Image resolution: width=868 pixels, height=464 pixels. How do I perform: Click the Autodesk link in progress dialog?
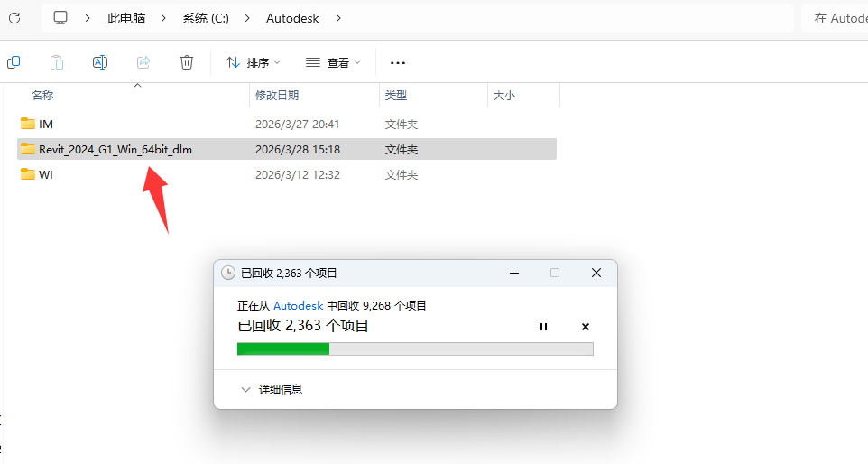[298, 306]
